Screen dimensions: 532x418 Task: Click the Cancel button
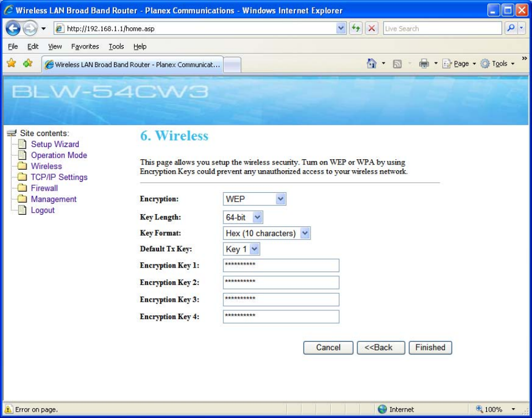coord(328,348)
